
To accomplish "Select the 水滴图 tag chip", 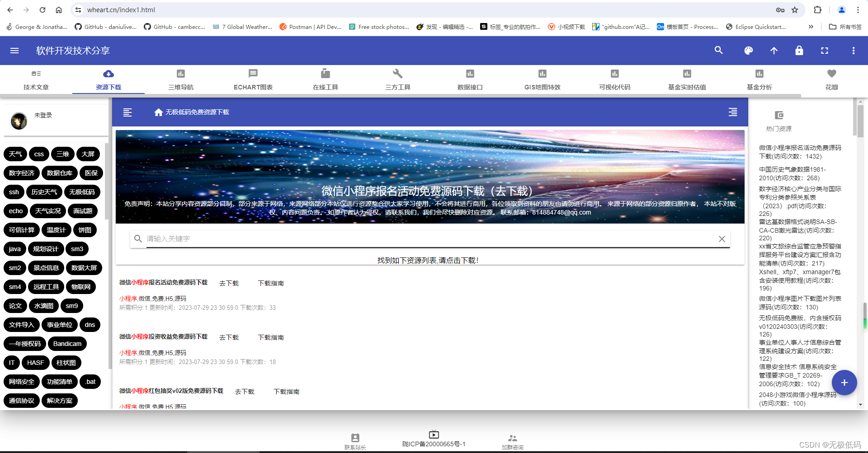I will 44,306.
